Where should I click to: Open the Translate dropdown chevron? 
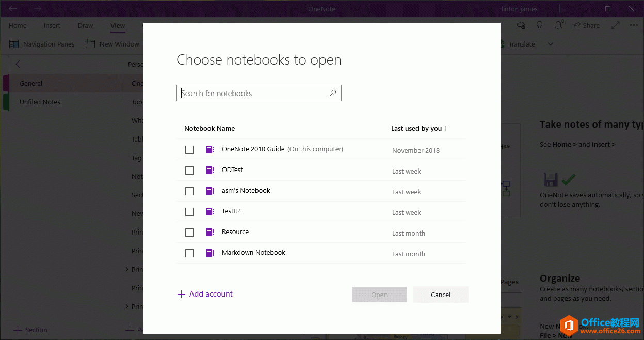[x=550, y=44]
